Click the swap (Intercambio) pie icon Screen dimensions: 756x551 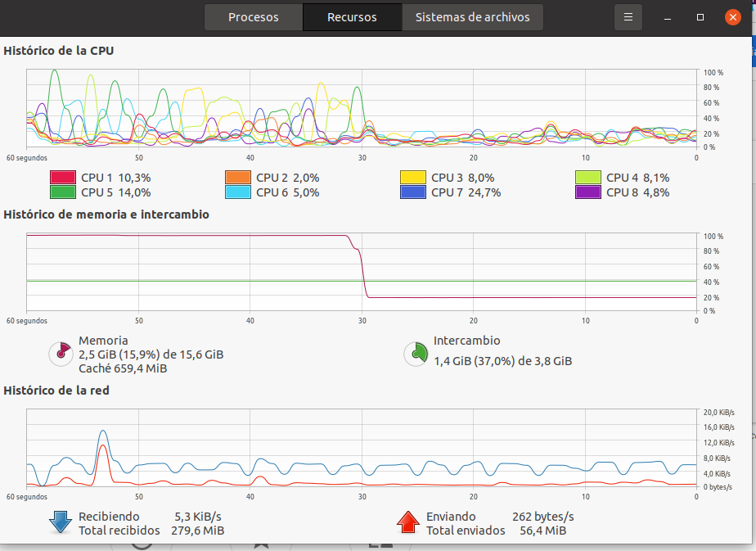click(416, 353)
